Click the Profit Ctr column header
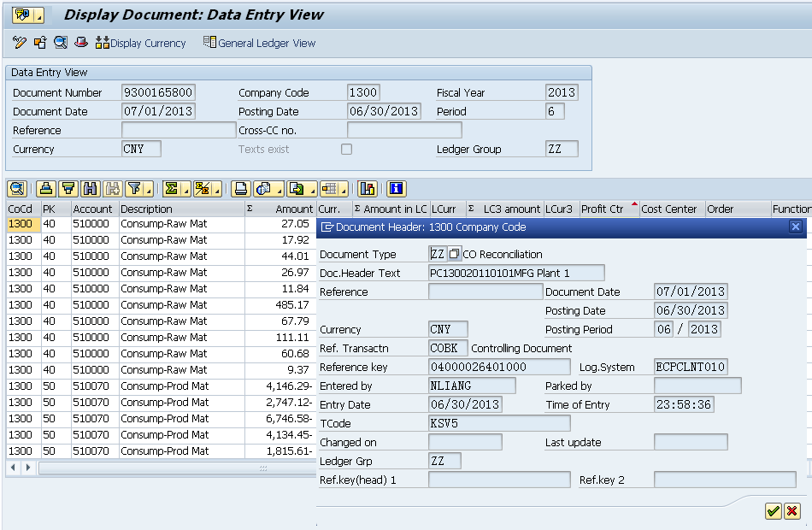Image resolution: width=812 pixels, height=530 pixels. 603,209
